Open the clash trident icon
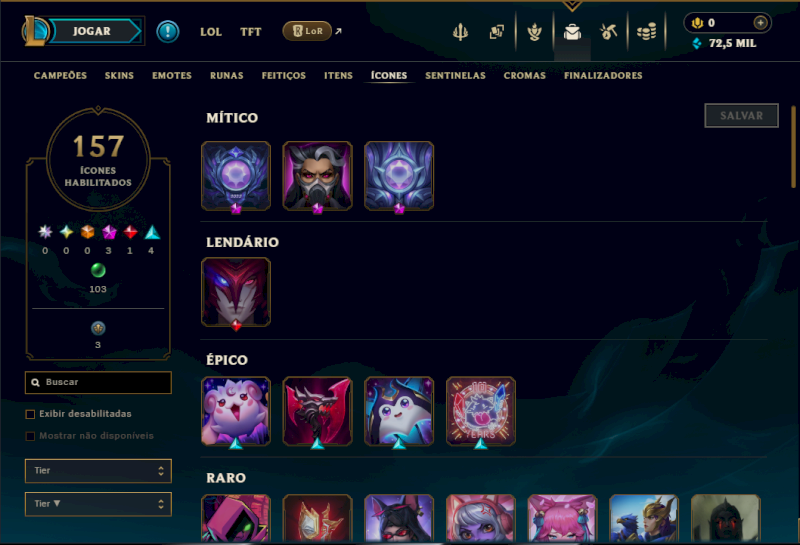This screenshot has height=545, width=800. (460, 32)
